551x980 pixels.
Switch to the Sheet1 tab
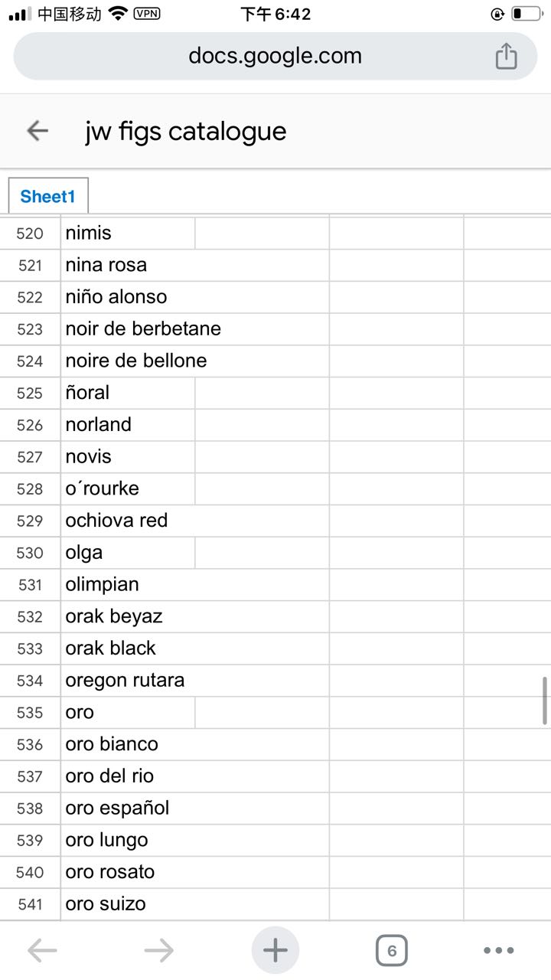click(x=48, y=196)
